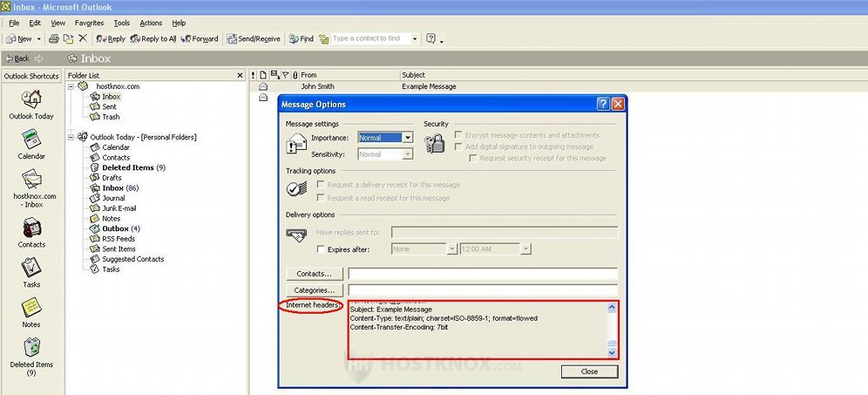
Task: Open the hostknox.com - Inbox shortcut
Action: 31,180
